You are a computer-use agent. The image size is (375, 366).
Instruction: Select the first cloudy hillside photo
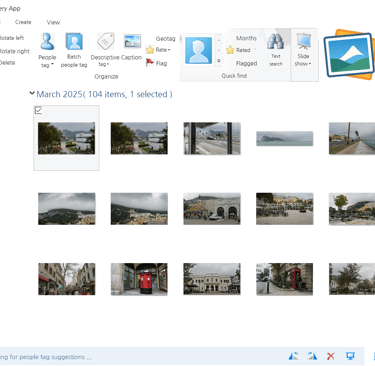click(67, 209)
